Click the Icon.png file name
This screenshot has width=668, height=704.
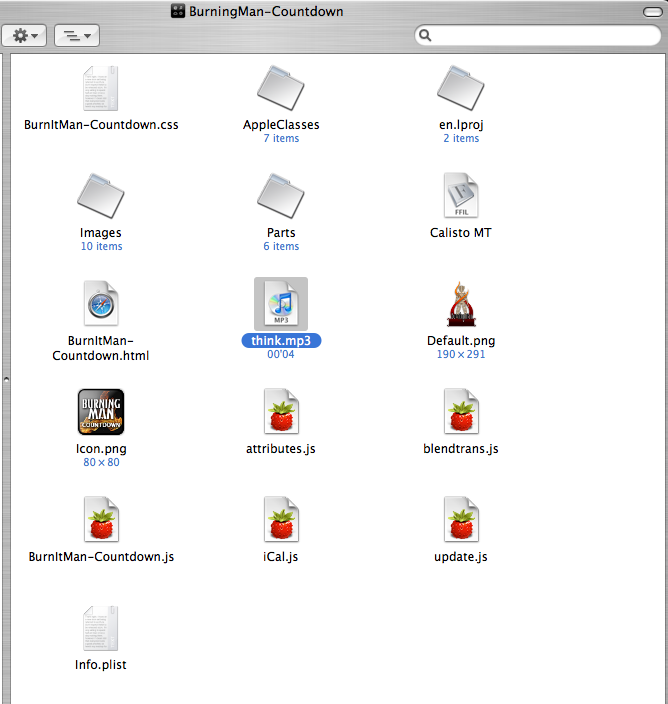pyautogui.click(x=101, y=449)
